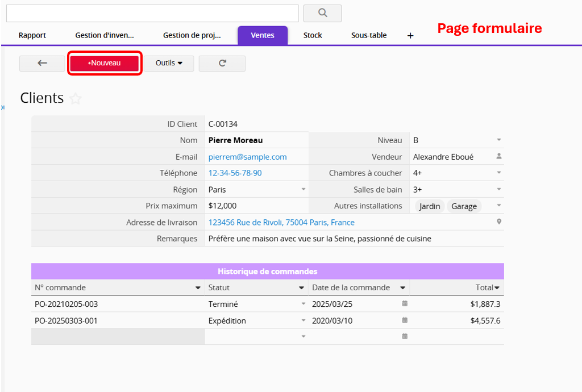
Task: Expand the Outils dropdown menu
Action: [169, 63]
